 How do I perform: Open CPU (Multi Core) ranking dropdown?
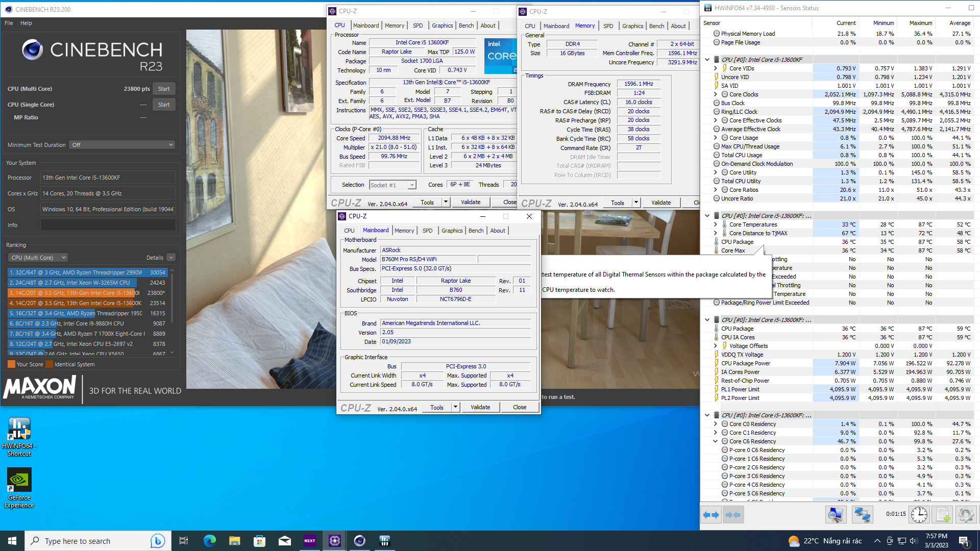pyautogui.click(x=39, y=258)
